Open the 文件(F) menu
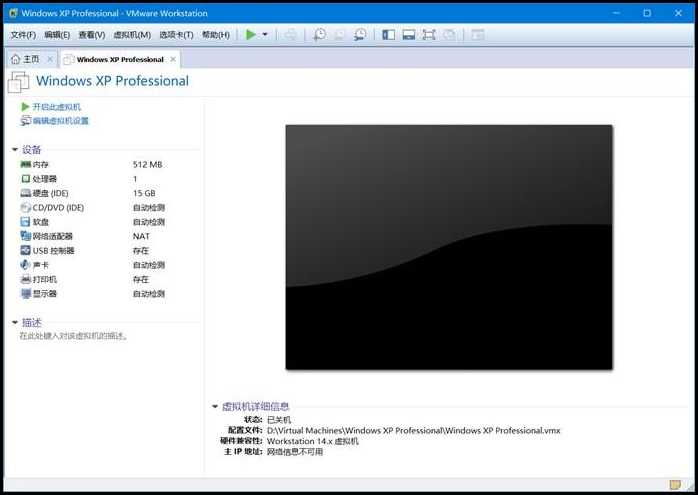Viewport: 698px width, 495px height. coord(23,35)
